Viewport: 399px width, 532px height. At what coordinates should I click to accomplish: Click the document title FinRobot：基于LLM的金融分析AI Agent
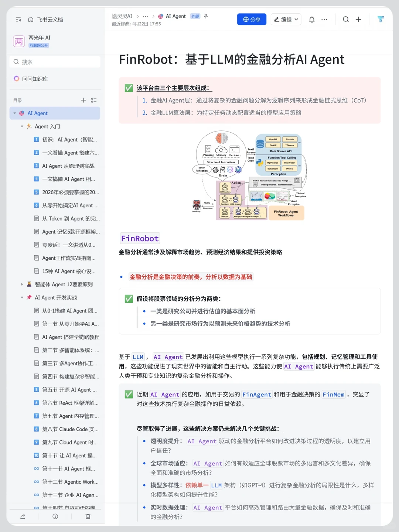(x=232, y=59)
